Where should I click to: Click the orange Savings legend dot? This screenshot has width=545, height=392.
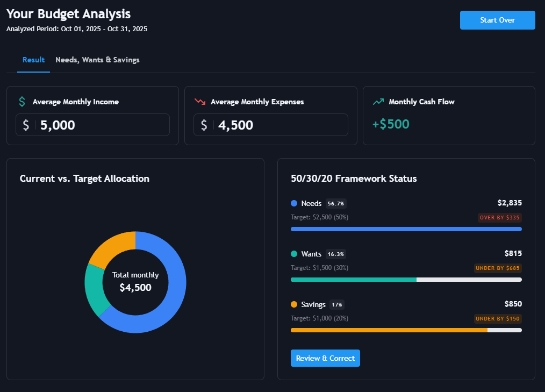(294, 304)
